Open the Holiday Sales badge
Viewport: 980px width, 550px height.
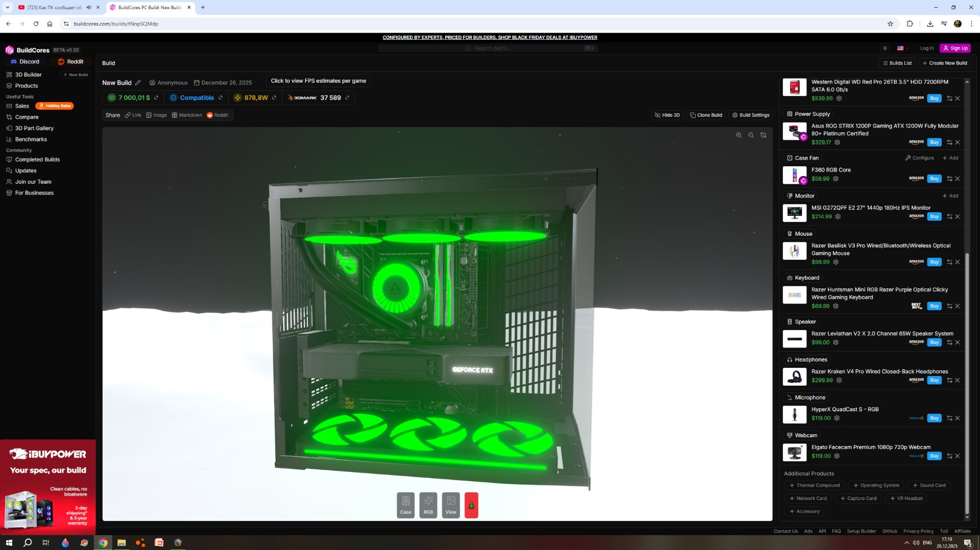[55, 106]
